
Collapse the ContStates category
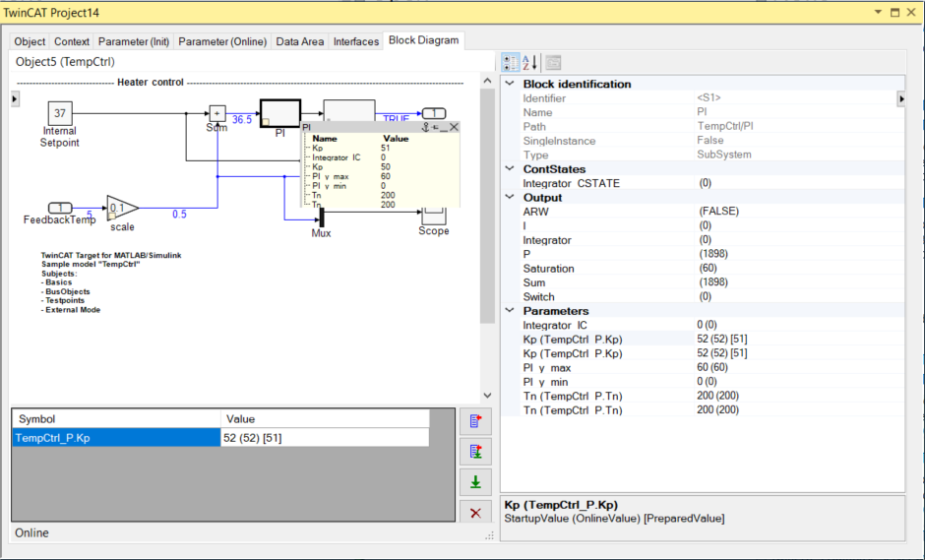510,168
